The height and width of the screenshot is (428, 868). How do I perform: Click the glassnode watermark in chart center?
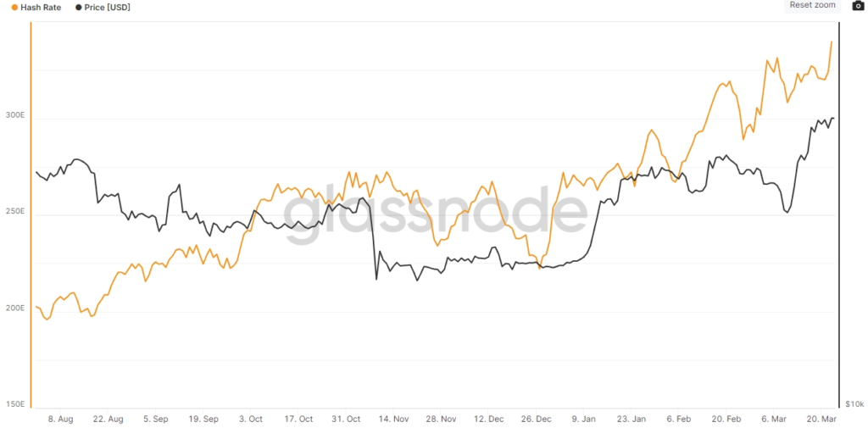[434, 212]
